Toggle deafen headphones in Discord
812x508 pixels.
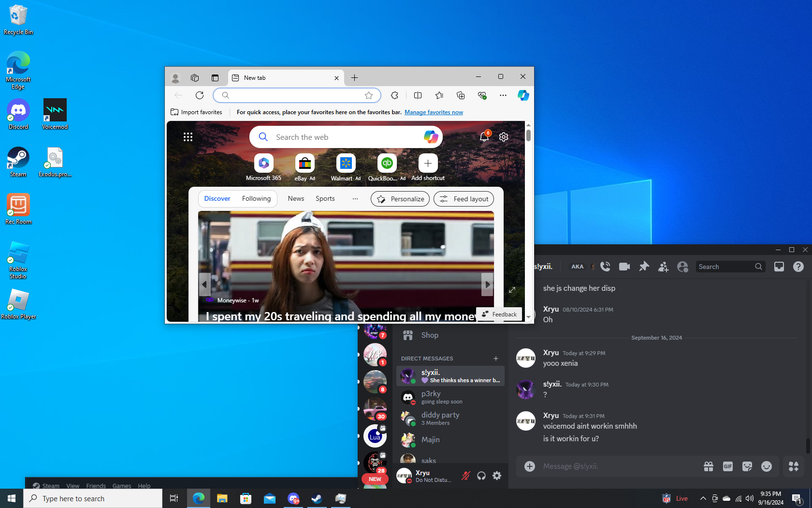(481, 476)
